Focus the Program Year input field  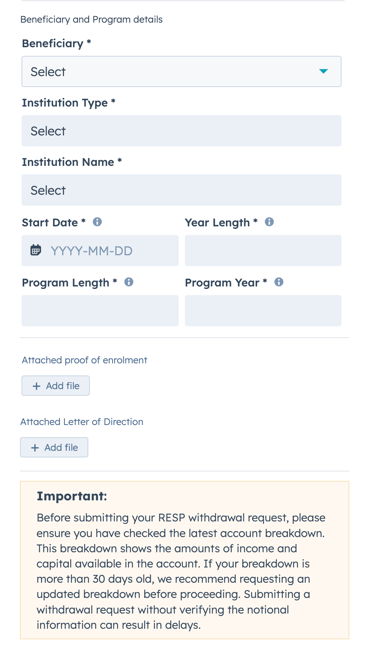tap(263, 311)
